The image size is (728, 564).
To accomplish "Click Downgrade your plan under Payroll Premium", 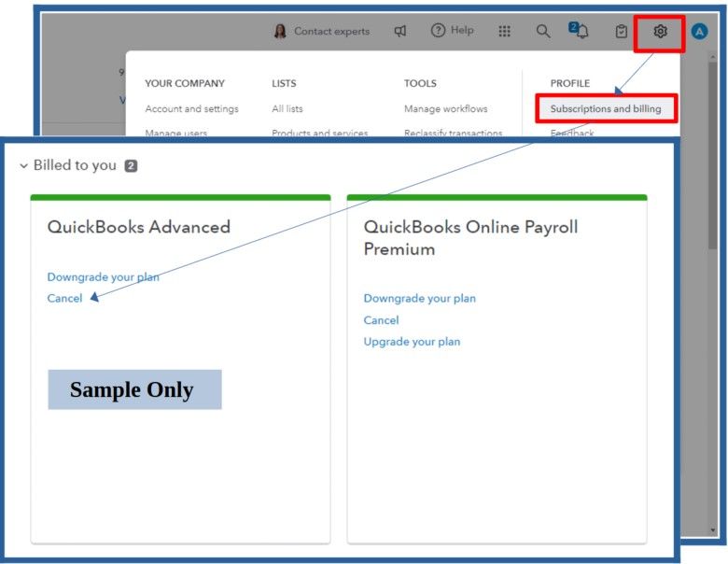I will [420, 298].
